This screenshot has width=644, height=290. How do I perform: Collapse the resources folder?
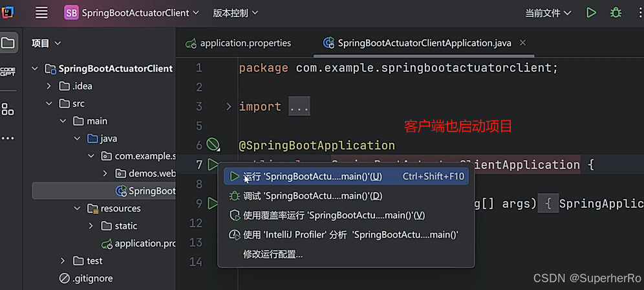[77, 208]
